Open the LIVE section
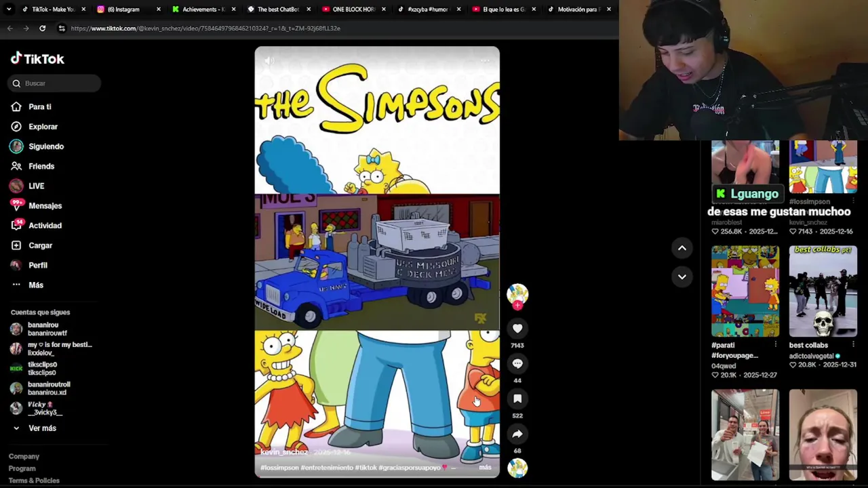Screen dimensions: 868x488 (36, 186)
